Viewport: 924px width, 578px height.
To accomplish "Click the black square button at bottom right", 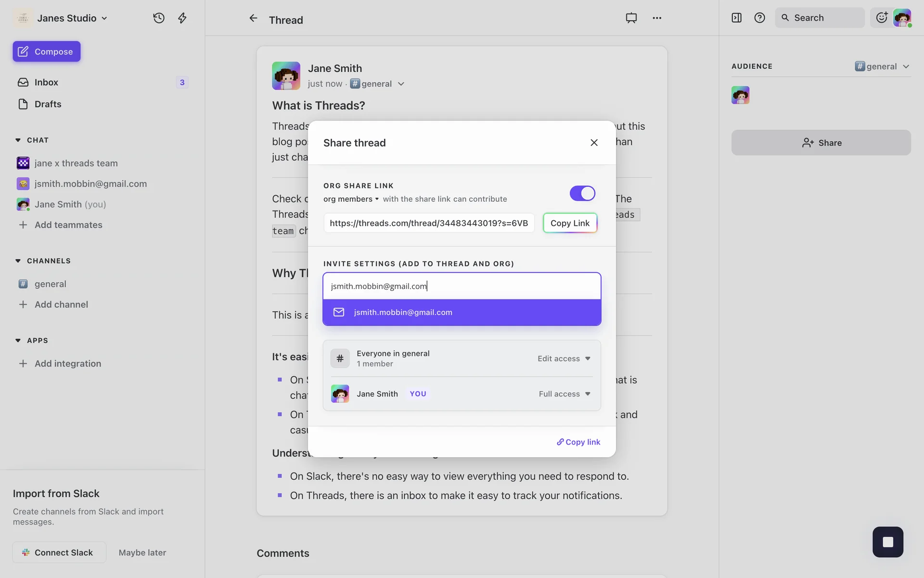I will click(887, 542).
